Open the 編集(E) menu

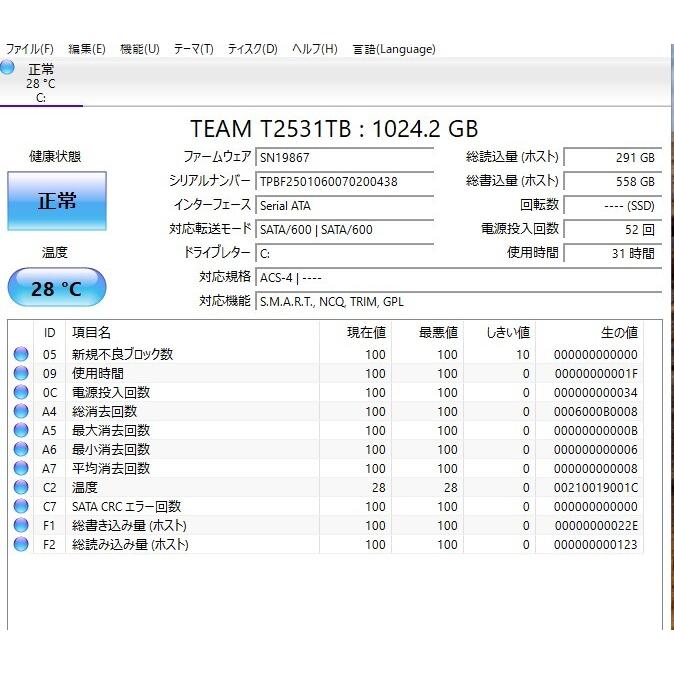pos(87,49)
